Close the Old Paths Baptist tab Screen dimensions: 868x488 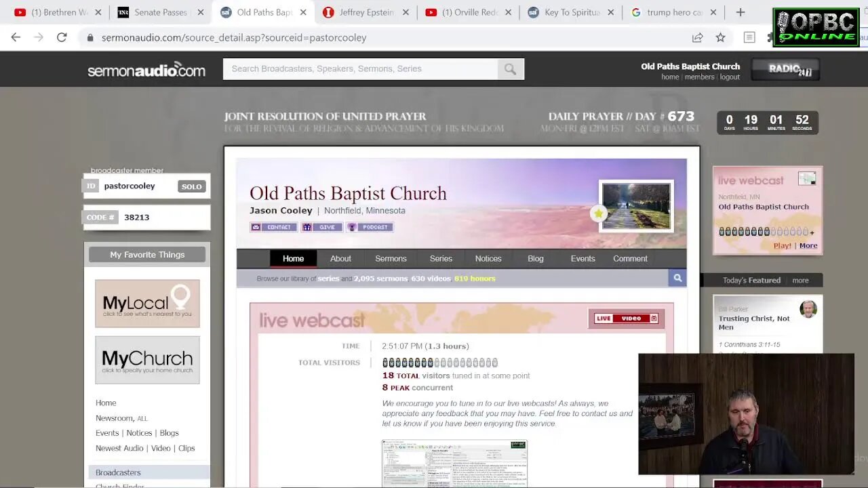pos(303,12)
